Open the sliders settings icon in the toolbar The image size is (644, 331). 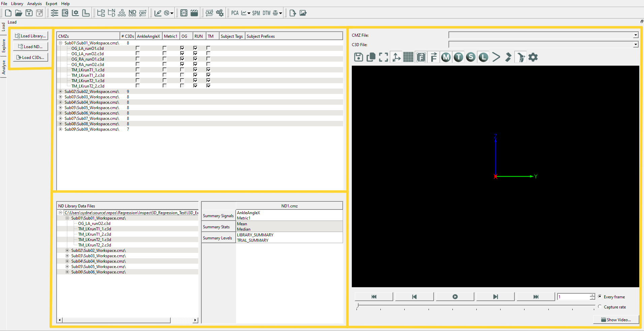55,13
